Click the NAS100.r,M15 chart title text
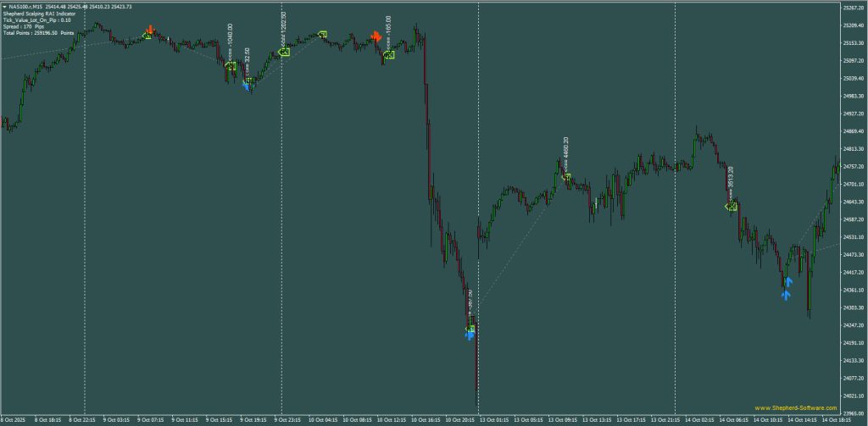The width and height of the screenshot is (868, 426). [26, 6]
